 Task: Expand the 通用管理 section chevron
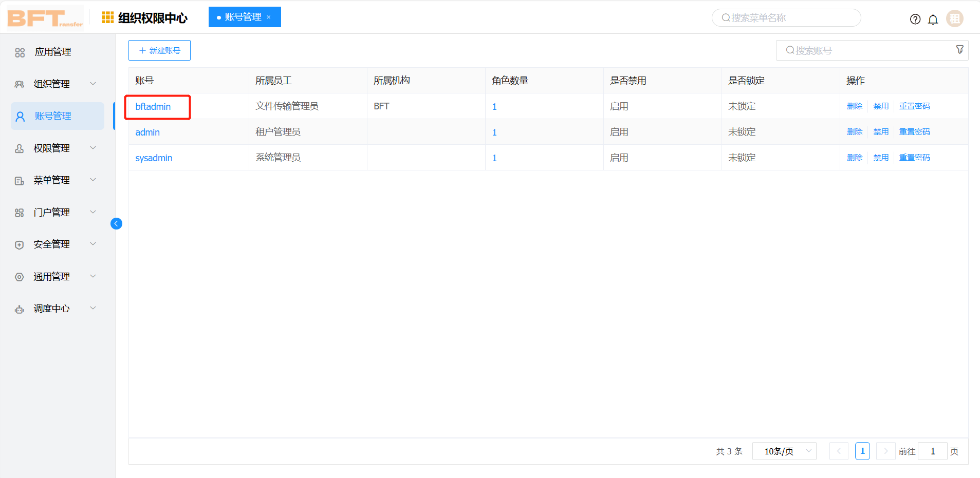pyautogui.click(x=93, y=276)
